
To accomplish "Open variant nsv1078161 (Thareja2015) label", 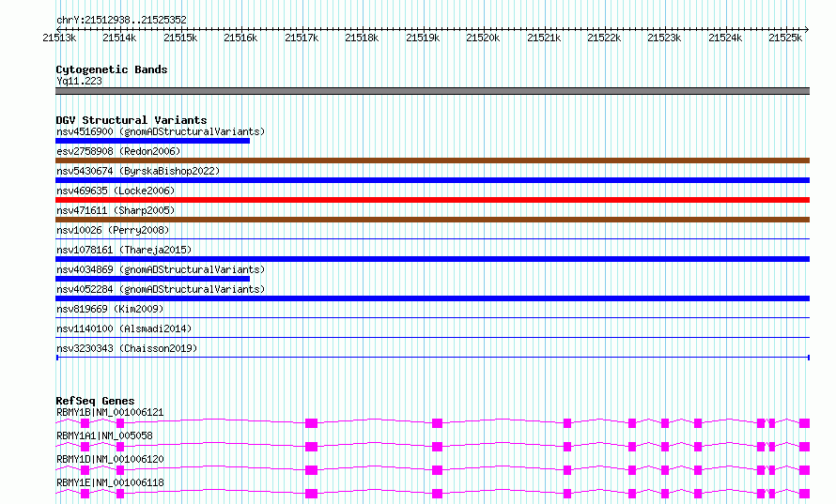I will tap(124, 250).
